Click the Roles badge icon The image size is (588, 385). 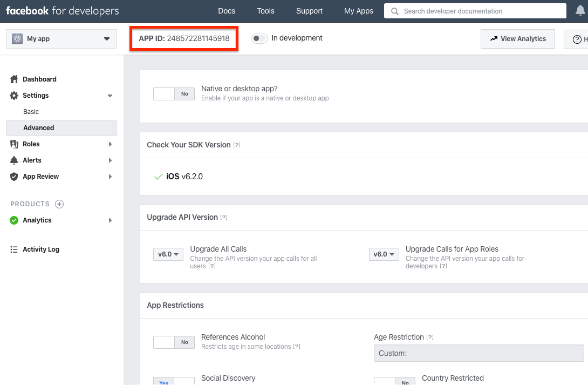click(14, 144)
